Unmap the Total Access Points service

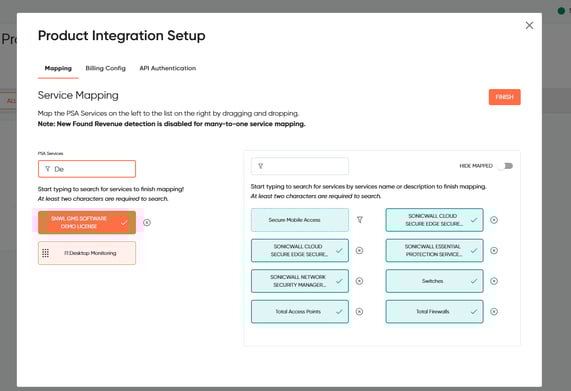359,312
